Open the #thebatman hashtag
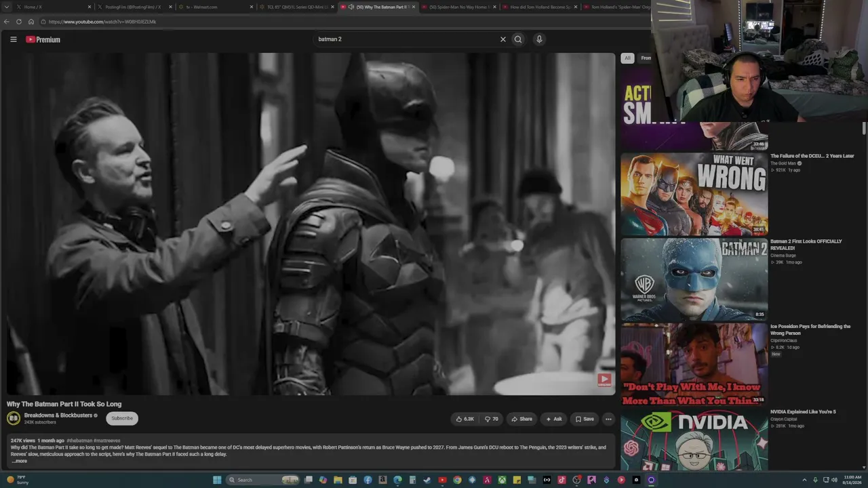The height and width of the screenshot is (488, 868). 79,441
